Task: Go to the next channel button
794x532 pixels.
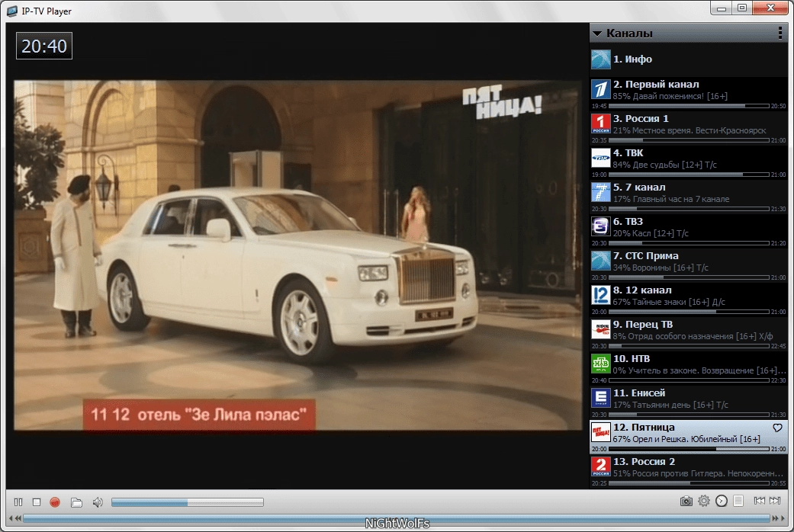Action: pos(775,501)
